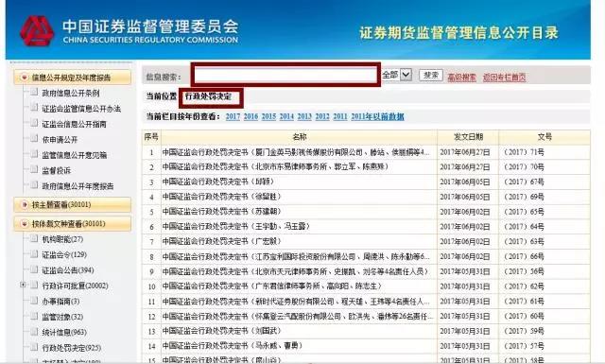Click document icon beside 依申请公开
The width and height of the screenshot is (605, 364).
pyautogui.click(x=34, y=139)
